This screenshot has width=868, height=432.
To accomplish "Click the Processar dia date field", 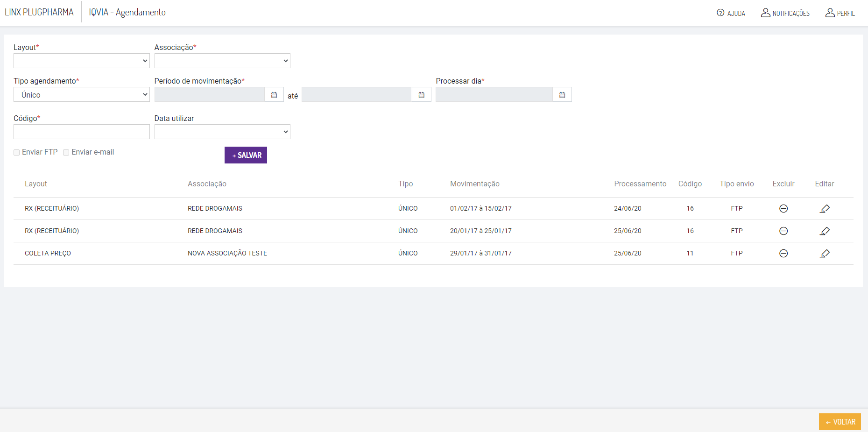I will (x=494, y=94).
